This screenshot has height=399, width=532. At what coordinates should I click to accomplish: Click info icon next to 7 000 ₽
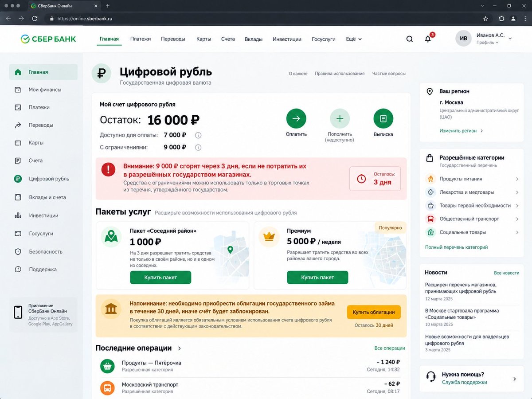pos(198,135)
